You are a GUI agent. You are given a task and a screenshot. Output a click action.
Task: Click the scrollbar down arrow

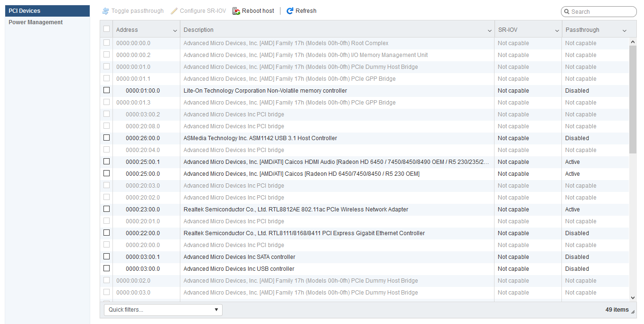(633, 297)
